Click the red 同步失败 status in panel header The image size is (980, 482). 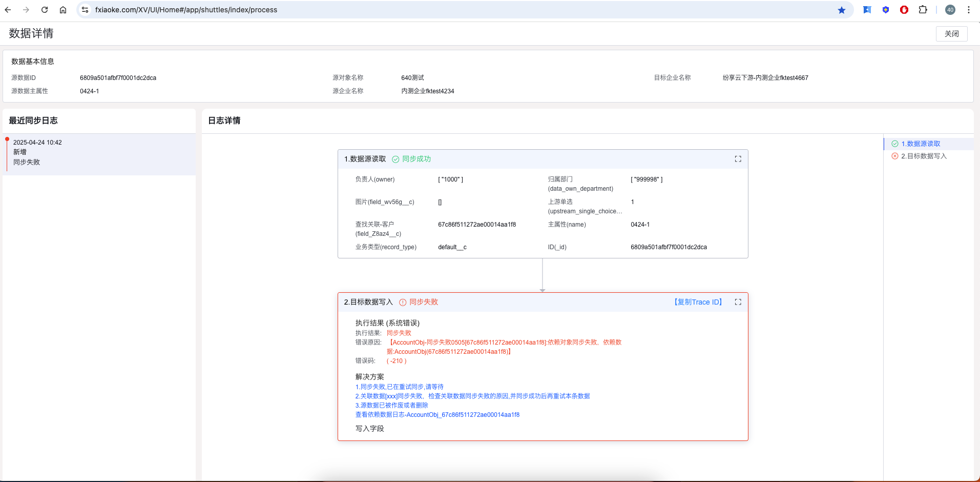coord(424,302)
